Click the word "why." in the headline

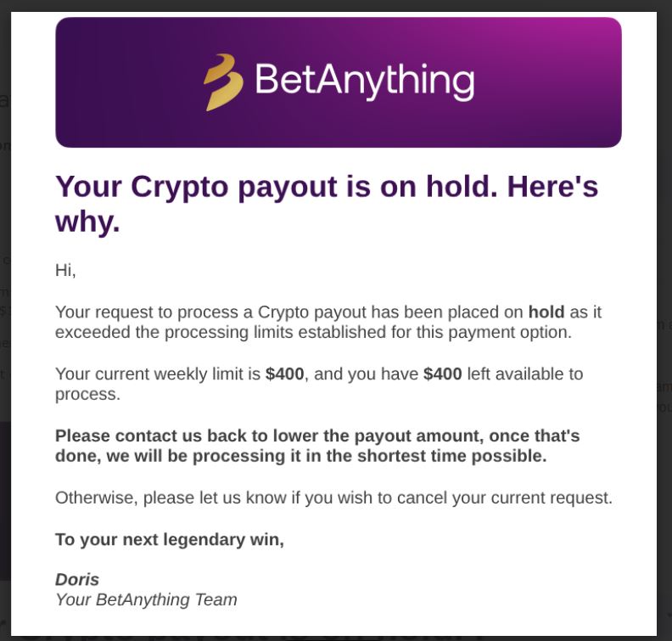(87, 222)
